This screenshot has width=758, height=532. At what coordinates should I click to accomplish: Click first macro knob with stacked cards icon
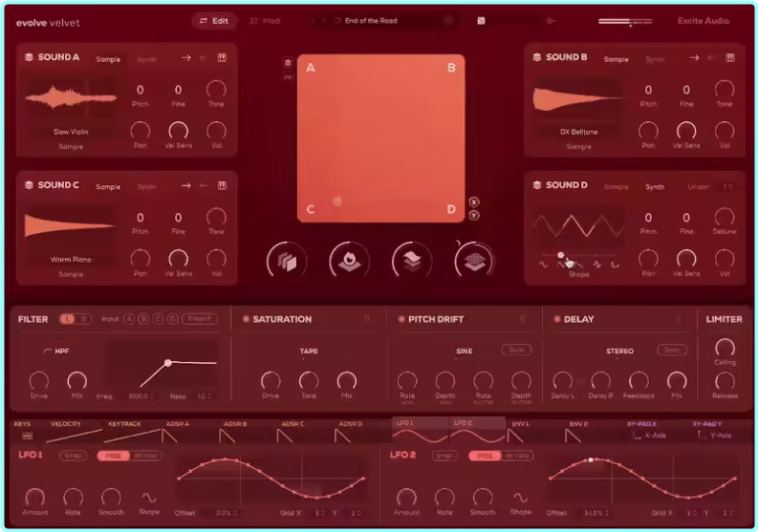(287, 261)
